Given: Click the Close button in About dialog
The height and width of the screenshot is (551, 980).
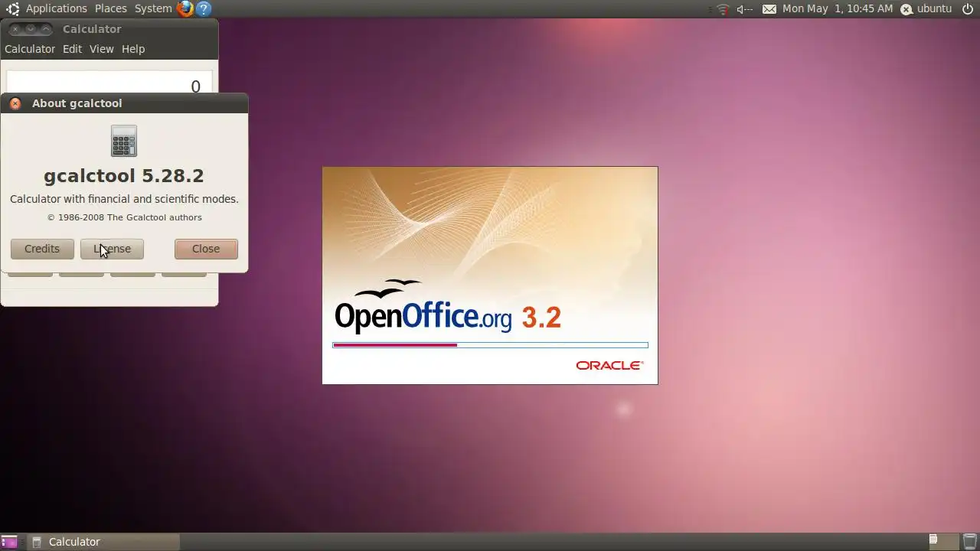Looking at the screenshot, I should 206,249.
